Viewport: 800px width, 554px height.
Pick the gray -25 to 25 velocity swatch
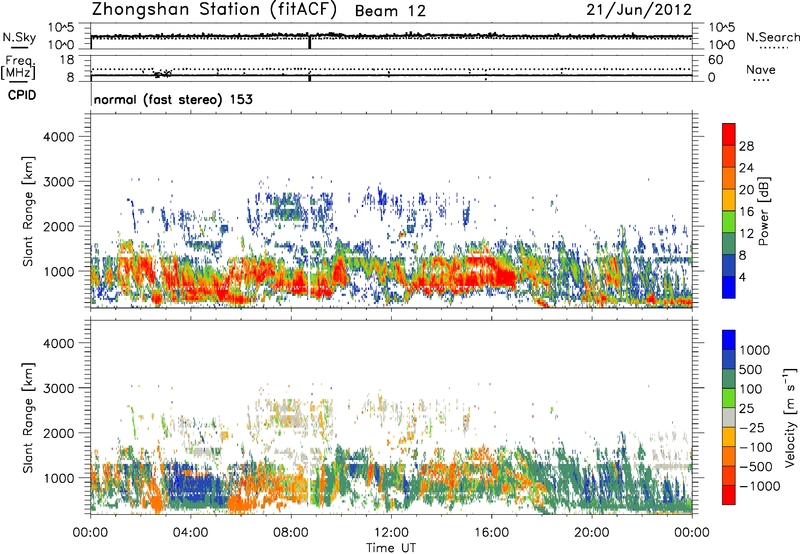click(x=729, y=418)
